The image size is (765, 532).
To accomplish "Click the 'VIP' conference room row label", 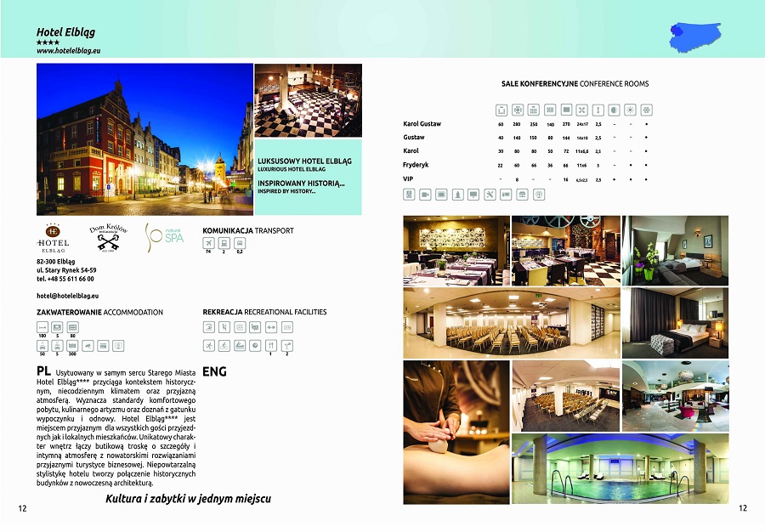I will click(408, 179).
